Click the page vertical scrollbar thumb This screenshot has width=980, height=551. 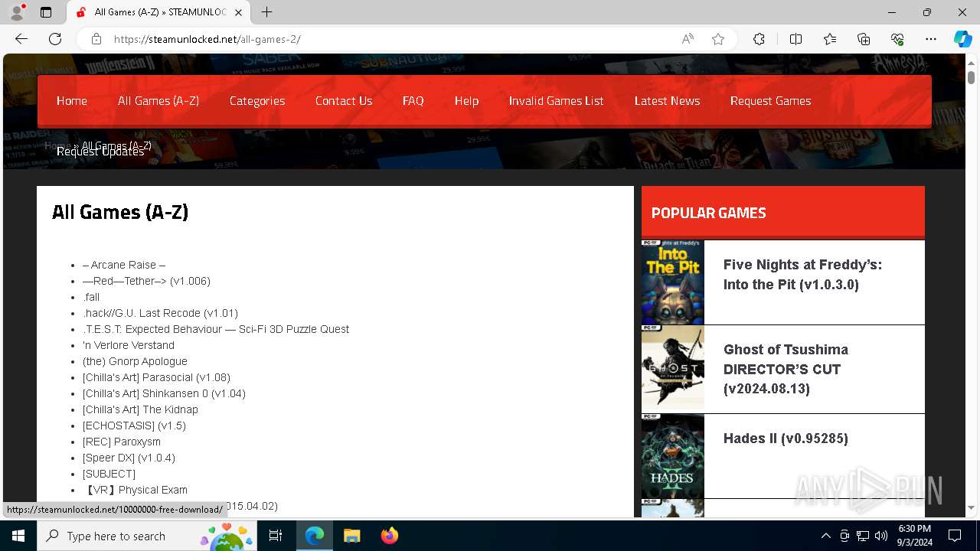tap(971, 77)
